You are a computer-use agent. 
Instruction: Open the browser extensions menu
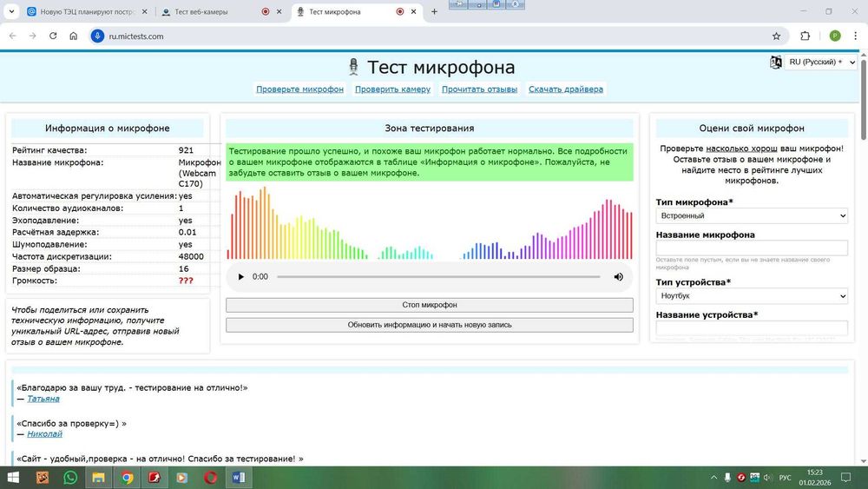(805, 36)
